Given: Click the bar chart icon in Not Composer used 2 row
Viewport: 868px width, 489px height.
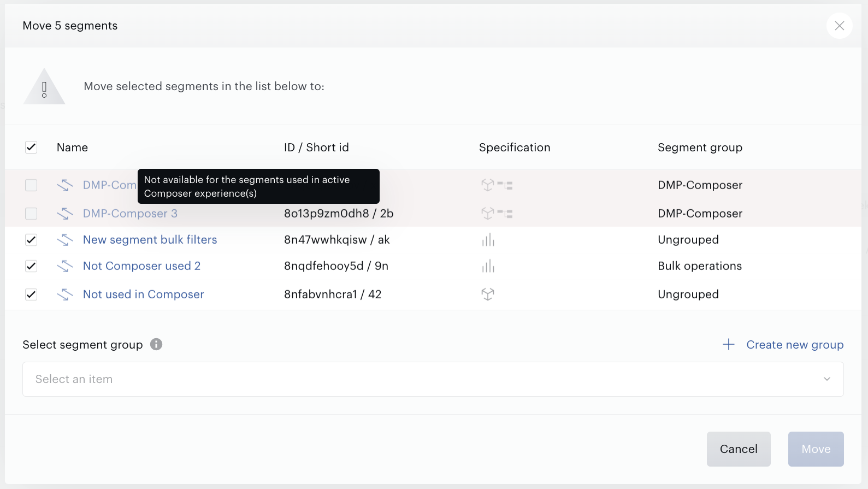Looking at the screenshot, I should click(x=488, y=266).
